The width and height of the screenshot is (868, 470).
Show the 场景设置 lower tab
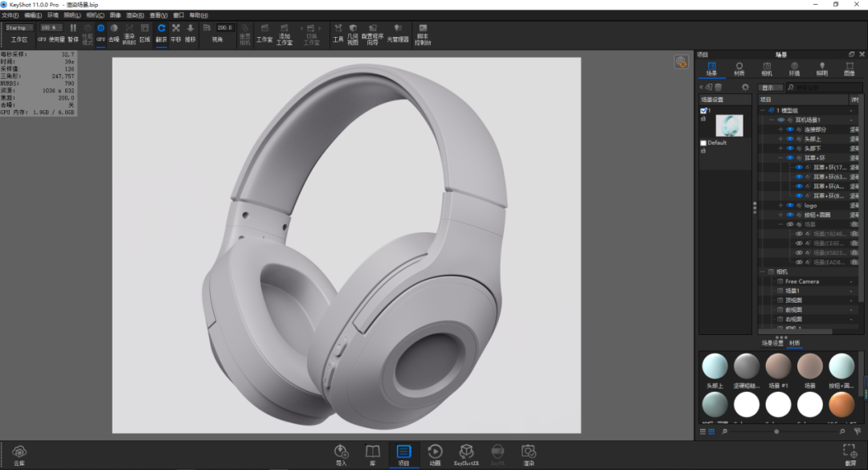[772, 343]
